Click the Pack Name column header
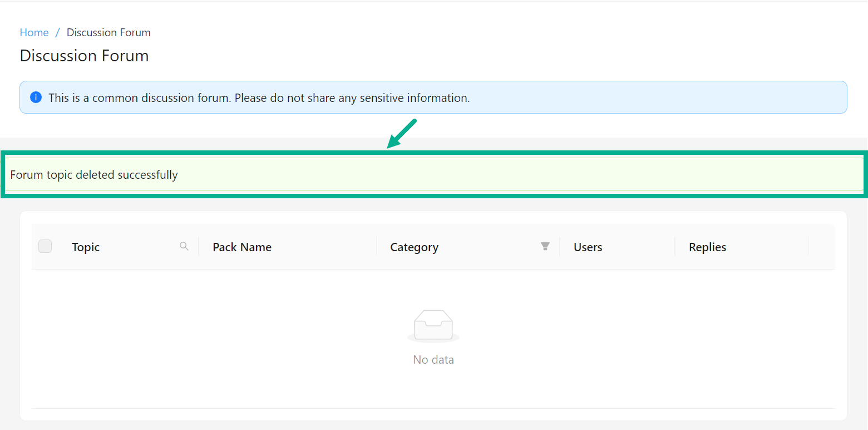This screenshot has height=430, width=868. (x=242, y=247)
